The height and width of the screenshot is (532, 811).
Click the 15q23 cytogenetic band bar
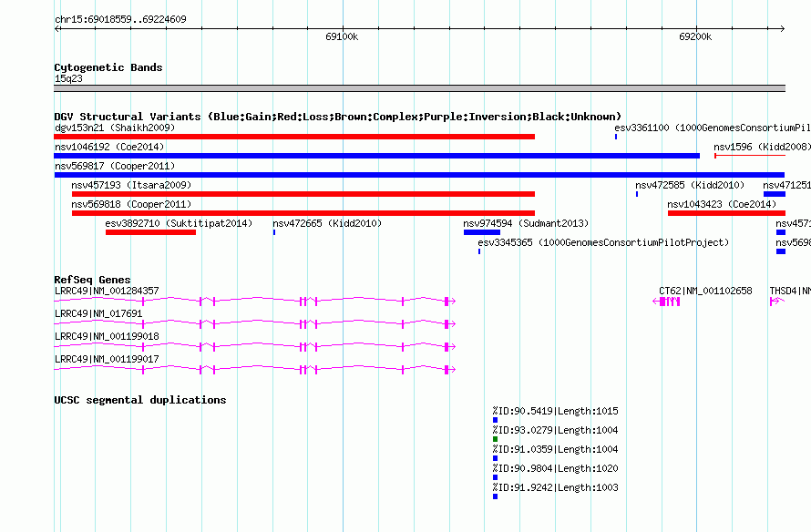coord(419,88)
